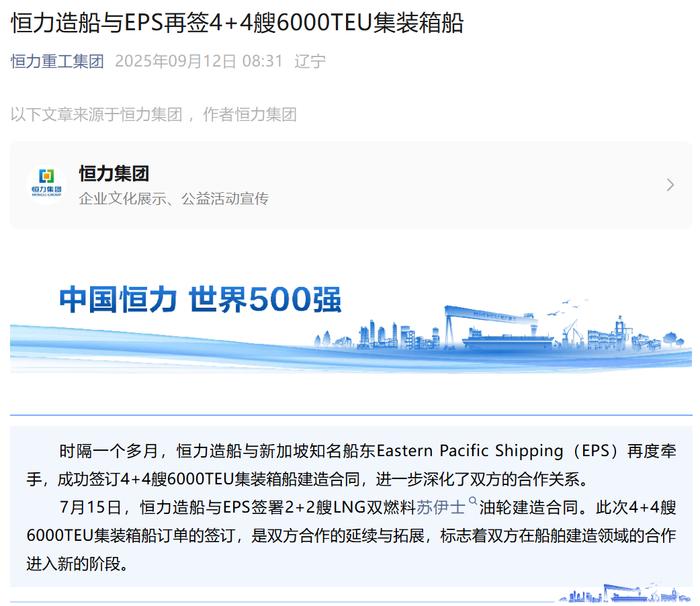
Task: Click the location label 辽宁
Action: 310,61
